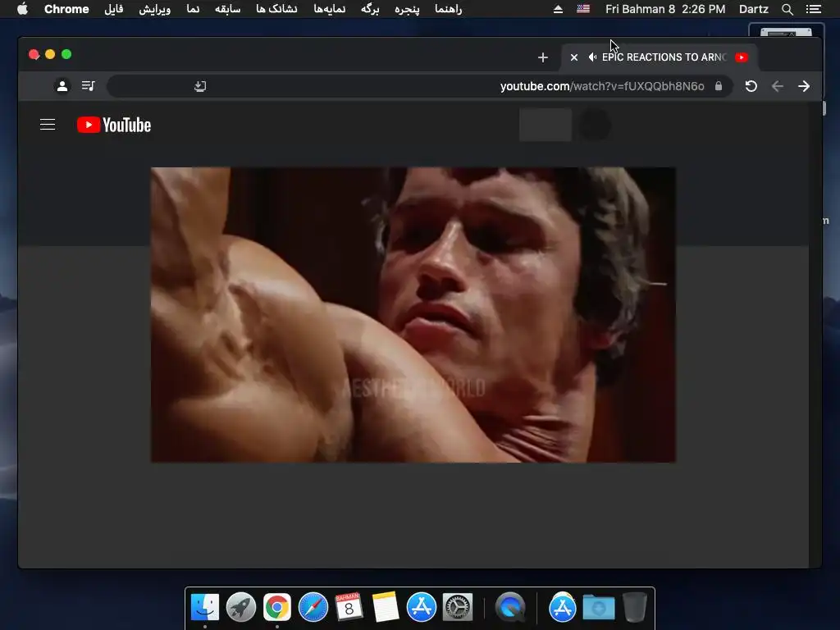
Task: Open the فایل menu
Action: (x=113, y=9)
